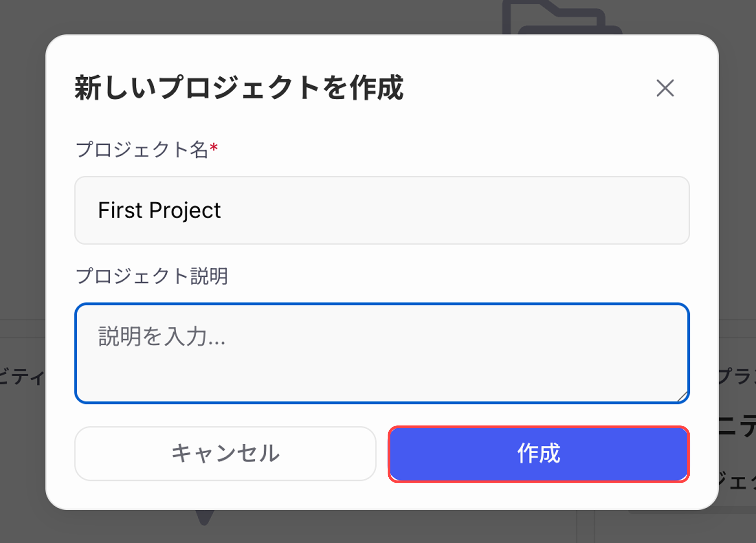Click the キャンセル button to dismiss the dialog

226,454
